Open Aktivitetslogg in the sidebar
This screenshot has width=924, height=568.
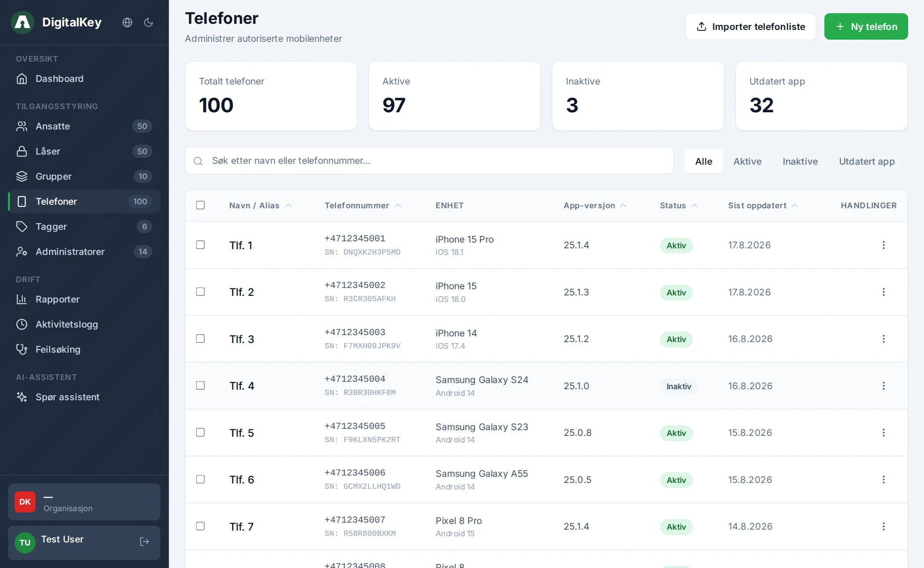(x=84, y=325)
